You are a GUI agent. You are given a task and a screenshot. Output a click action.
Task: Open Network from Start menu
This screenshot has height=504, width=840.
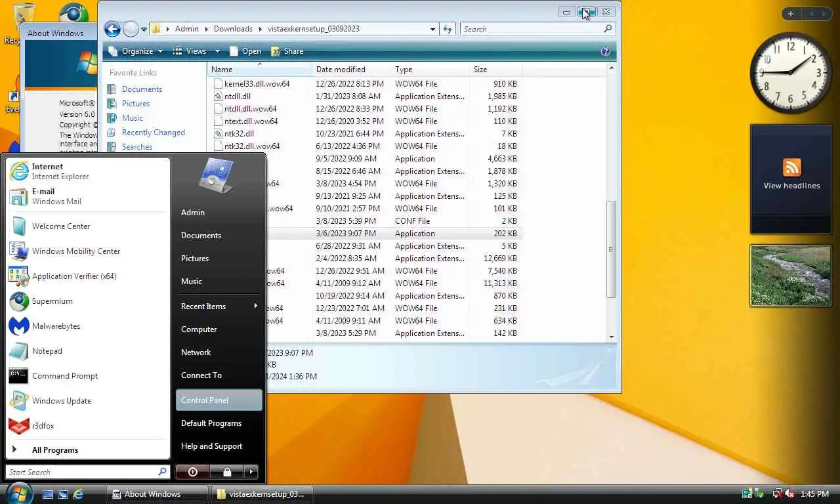219,352
